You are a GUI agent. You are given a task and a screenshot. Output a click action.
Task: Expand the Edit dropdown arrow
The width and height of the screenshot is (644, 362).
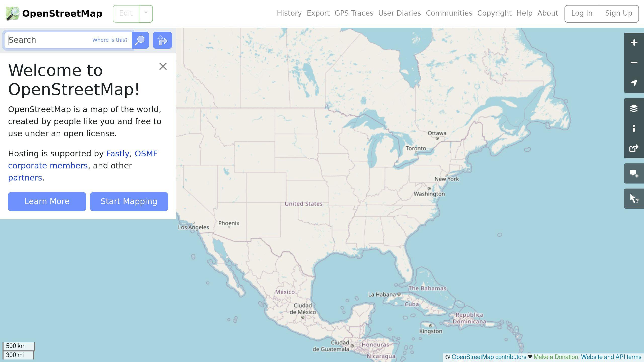point(145,13)
